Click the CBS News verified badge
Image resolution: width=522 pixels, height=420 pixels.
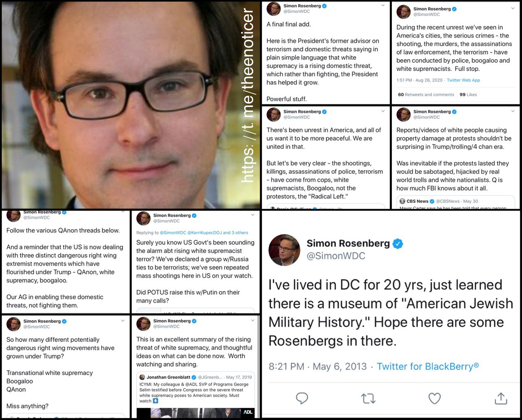[x=432, y=201]
